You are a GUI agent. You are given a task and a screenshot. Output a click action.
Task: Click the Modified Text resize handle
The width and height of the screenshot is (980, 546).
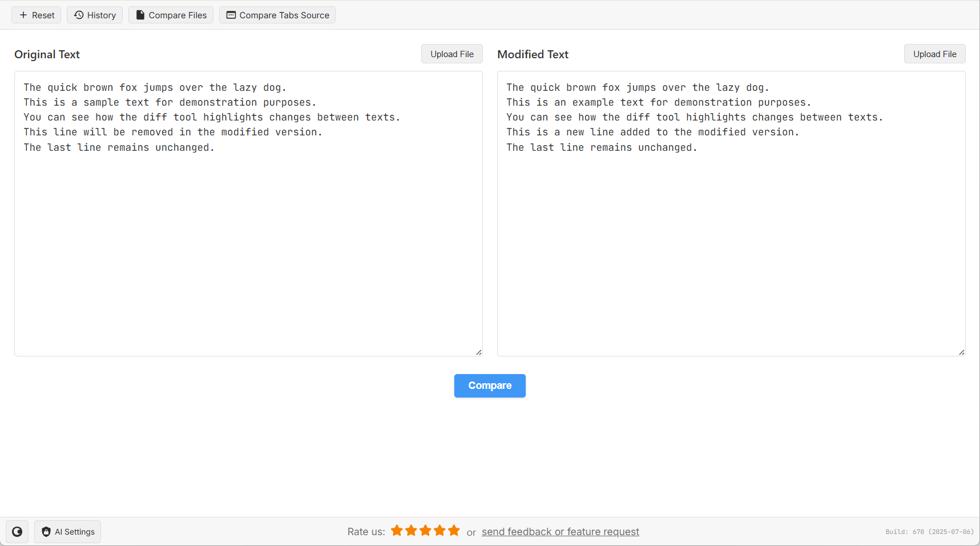[x=962, y=352]
